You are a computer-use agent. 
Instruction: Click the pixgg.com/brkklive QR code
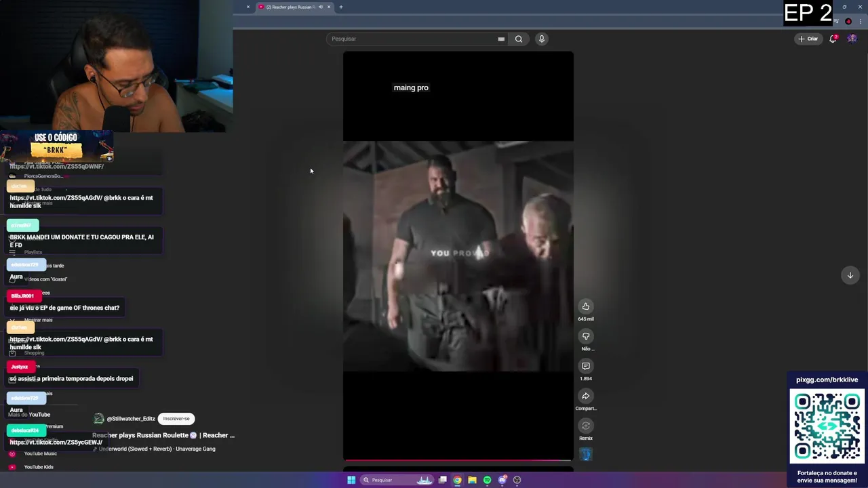pyautogui.click(x=827, y=426)
